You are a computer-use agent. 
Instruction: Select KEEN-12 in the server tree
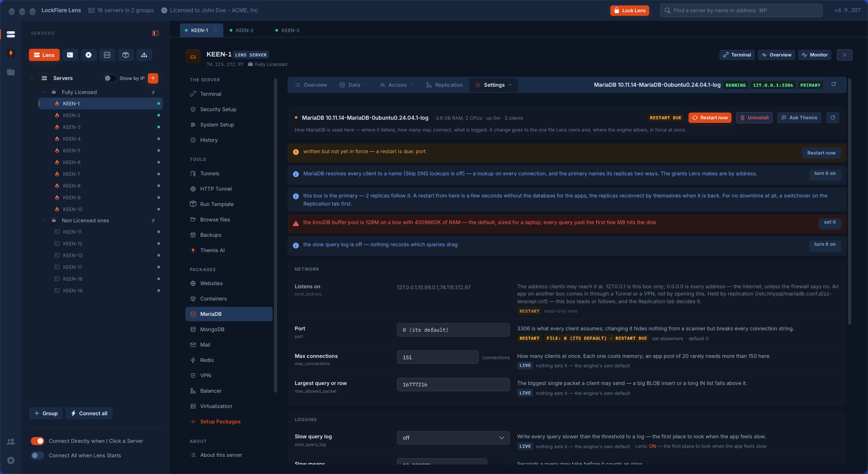[100, 244]
